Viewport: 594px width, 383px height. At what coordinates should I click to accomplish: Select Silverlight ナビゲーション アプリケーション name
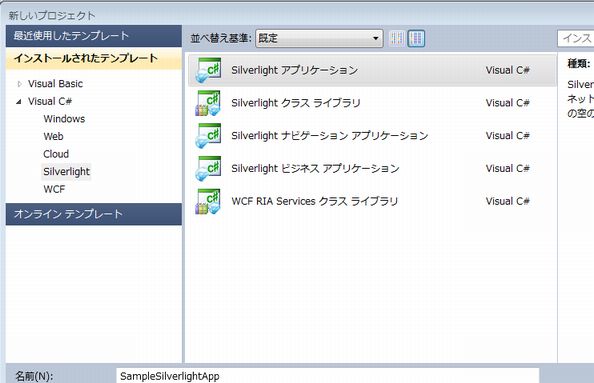330,136
